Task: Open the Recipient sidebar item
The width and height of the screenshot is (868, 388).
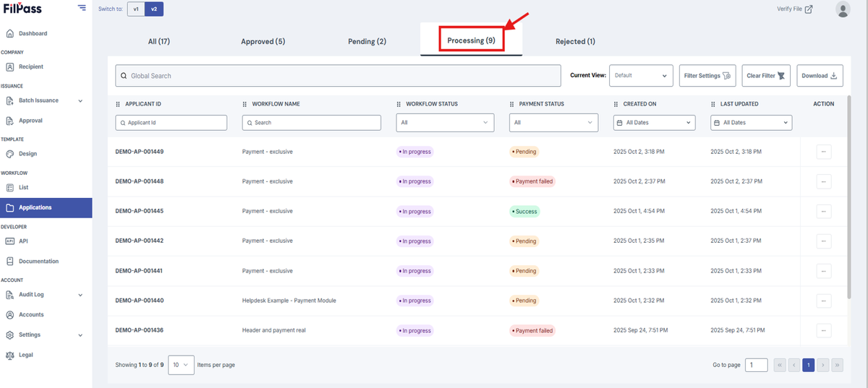Action: point(31,66)
